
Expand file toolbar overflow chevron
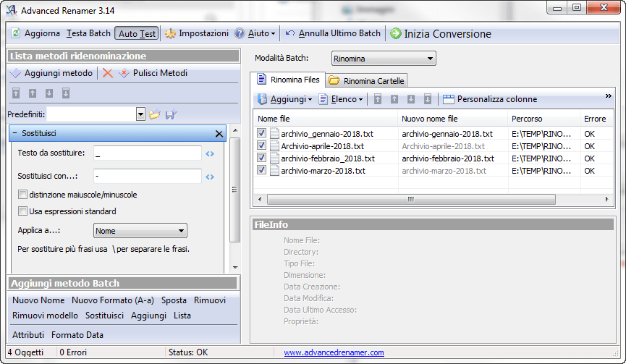coord(608,96)
